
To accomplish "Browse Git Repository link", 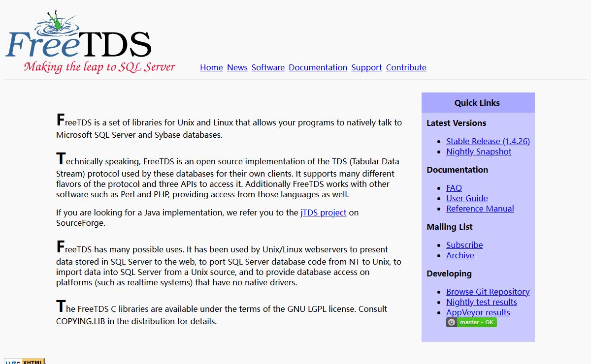I will click(488, 292).
